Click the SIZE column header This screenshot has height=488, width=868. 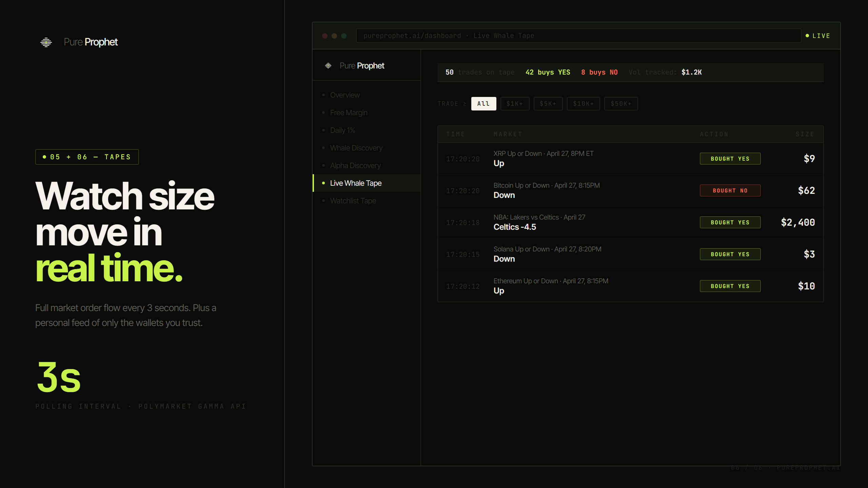tap(805, 134)
